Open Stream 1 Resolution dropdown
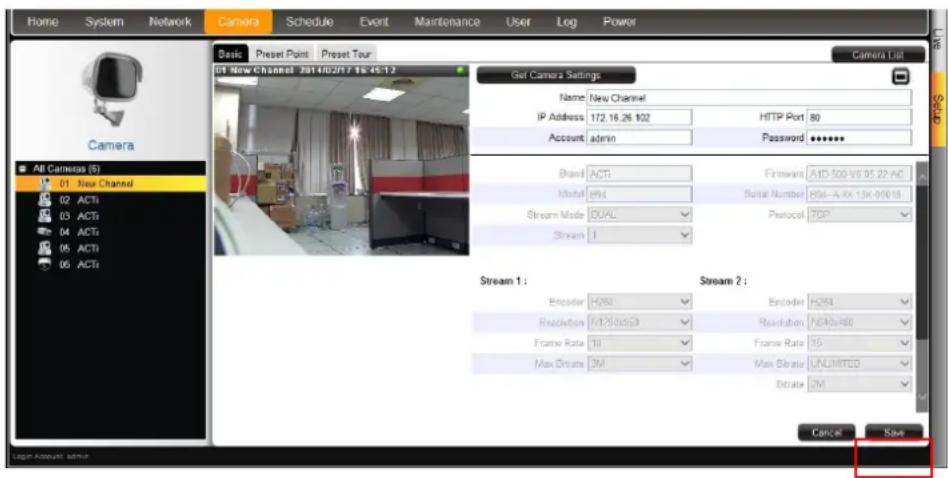The width and height of the screenshot is (948, 478). click(639, 322)
